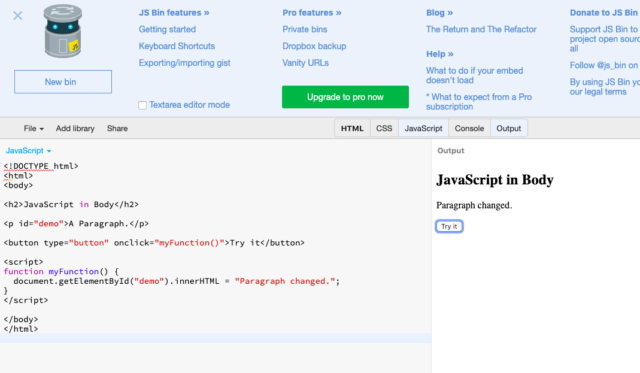Open the Blog link

tap(440, 13)
